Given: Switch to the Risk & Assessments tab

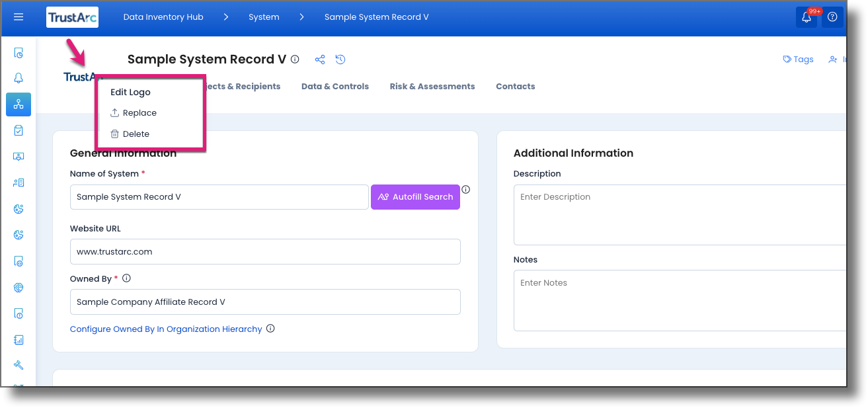Looking at the screenshot, I should 432,86.
